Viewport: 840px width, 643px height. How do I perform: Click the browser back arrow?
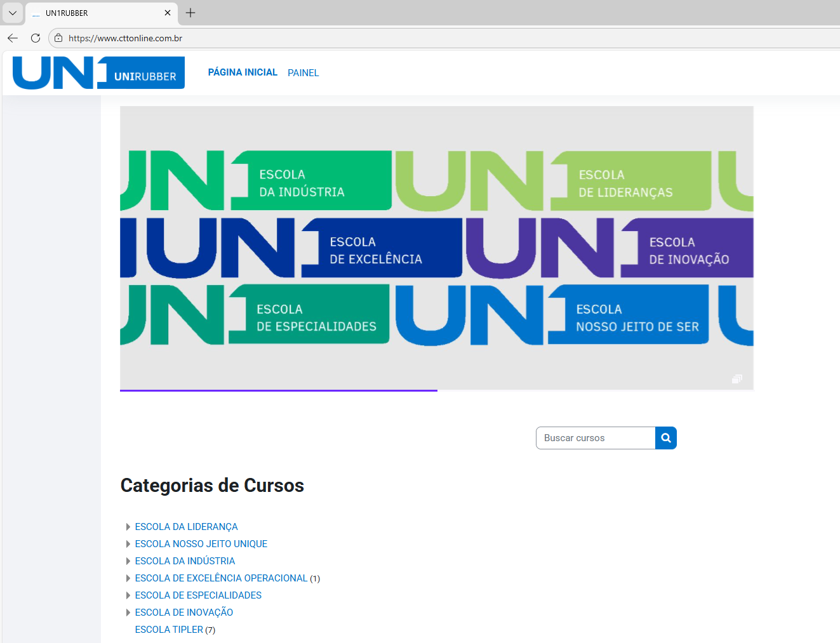[13, 38]
